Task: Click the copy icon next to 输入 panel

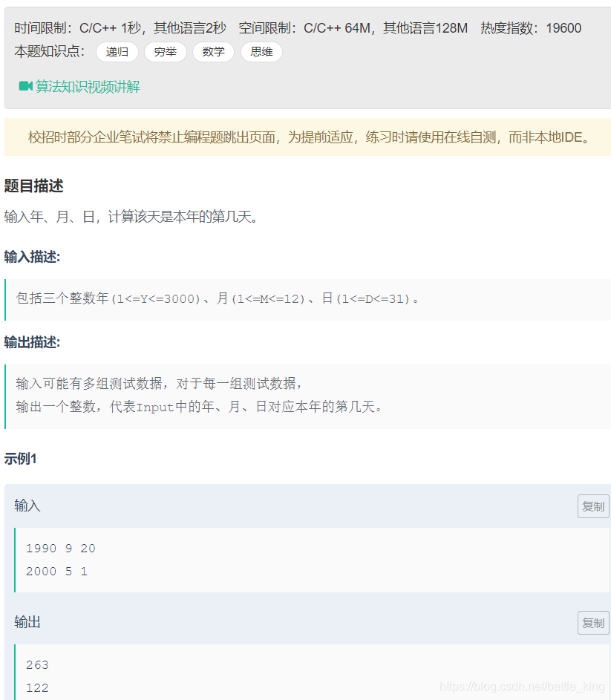Action: 592,506
